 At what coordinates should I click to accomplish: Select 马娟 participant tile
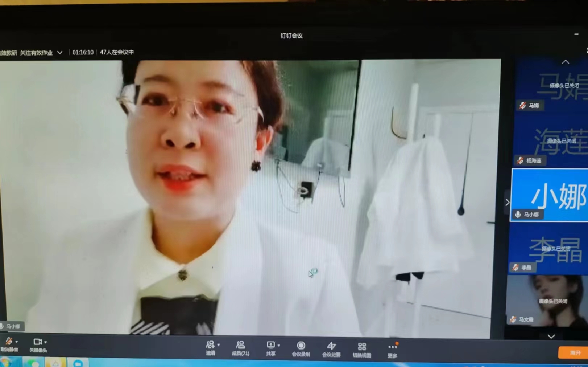click(x=551, y=86)
